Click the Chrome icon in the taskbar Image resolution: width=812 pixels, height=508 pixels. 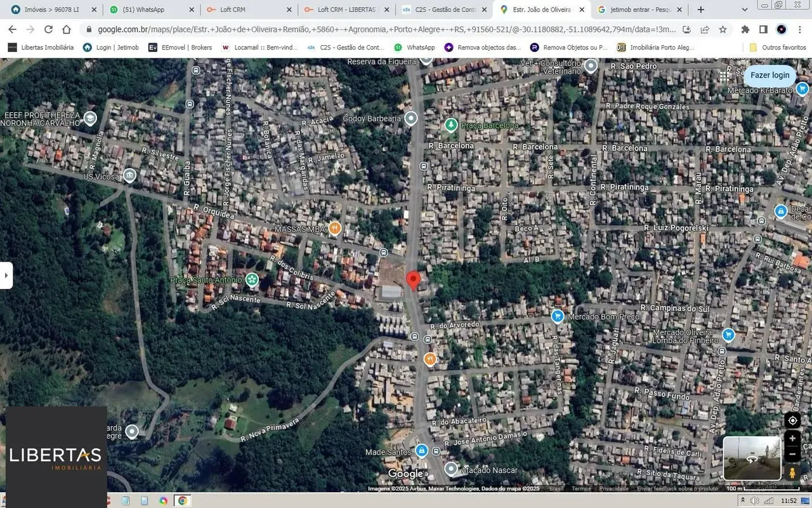(x=182, y=500)
